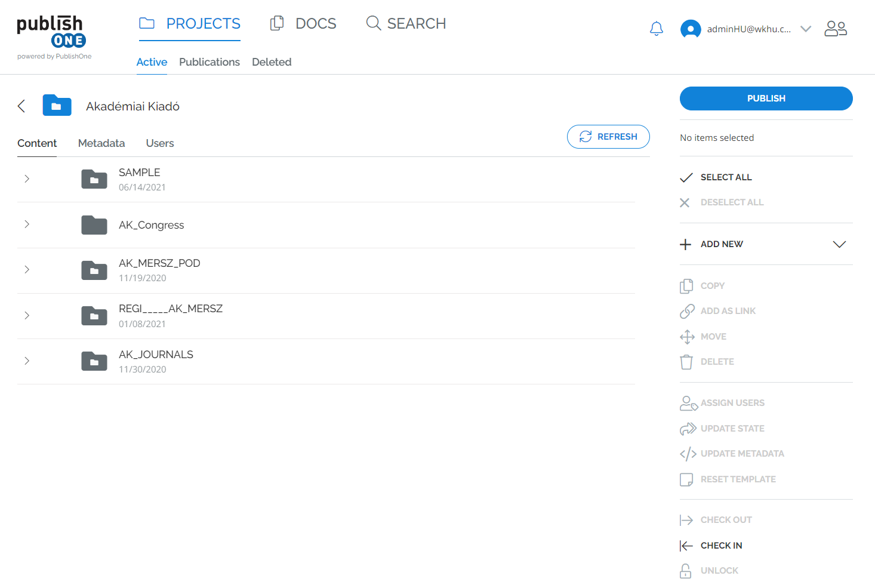Open the user groups icon
This screenshot has height=588, width=875.
click(x=835, y=29)
